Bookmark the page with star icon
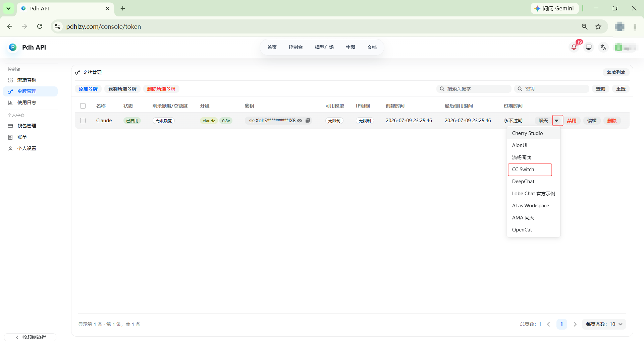Image resolution: width=644 pixels, height=345 pixels. coord(598,26)
